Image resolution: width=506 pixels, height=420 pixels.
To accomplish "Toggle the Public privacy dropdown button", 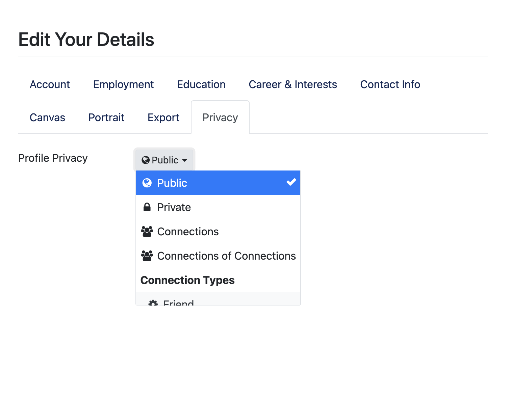I will coord(165,160).
